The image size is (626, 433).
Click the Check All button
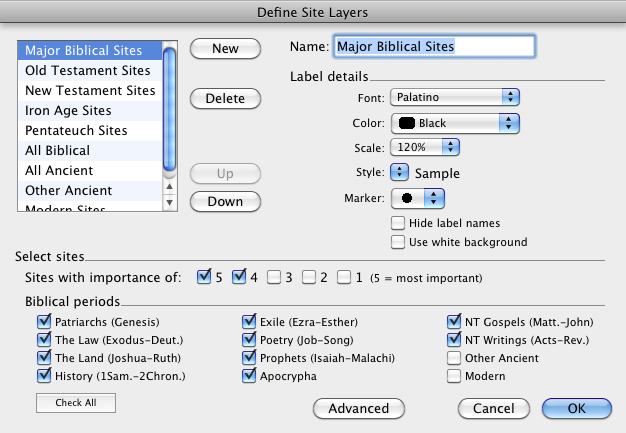pos(76,403)
